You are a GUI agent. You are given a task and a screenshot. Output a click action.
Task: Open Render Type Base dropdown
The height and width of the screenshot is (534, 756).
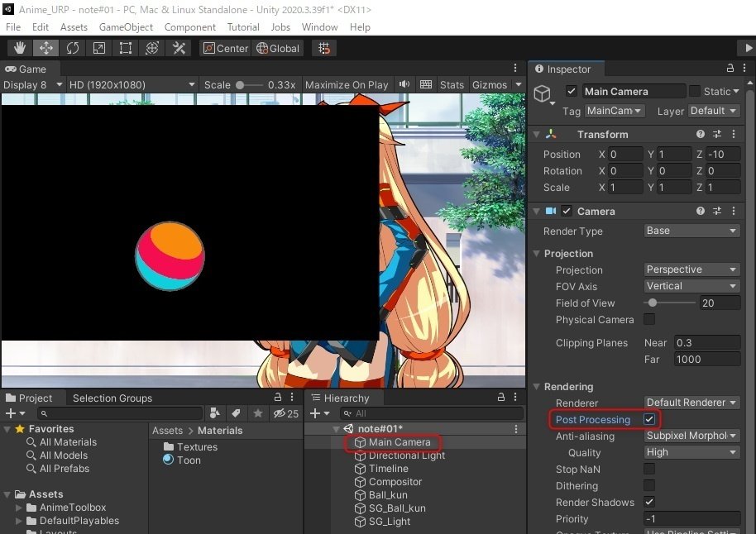point(691,231)
